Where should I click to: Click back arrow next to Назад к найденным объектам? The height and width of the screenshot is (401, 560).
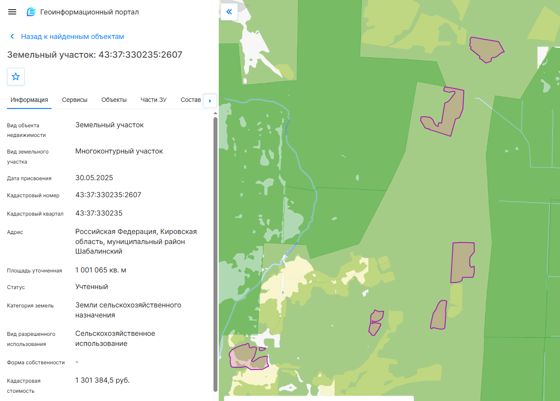(12, 36)
